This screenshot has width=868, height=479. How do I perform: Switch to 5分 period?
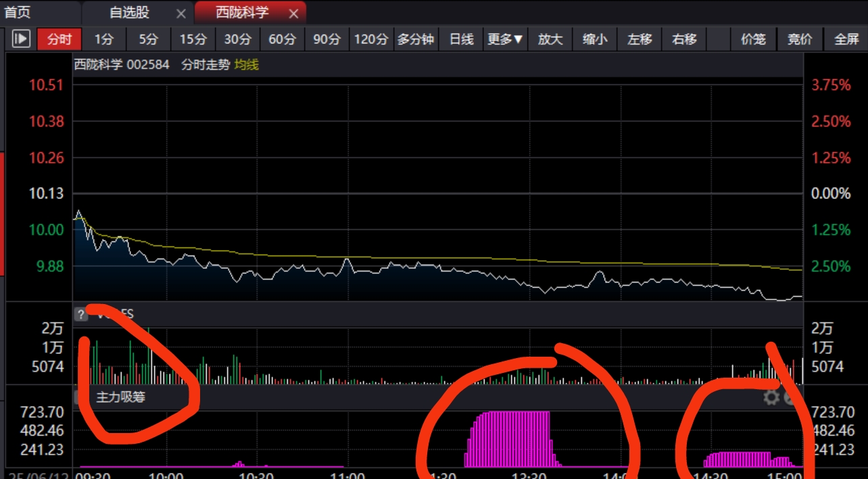point(149,39)
